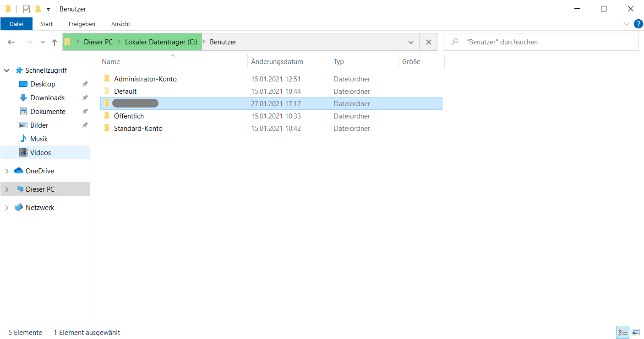Collapse the Schnellzugriff tree node

pyautogui.click(x=7, y=70)
